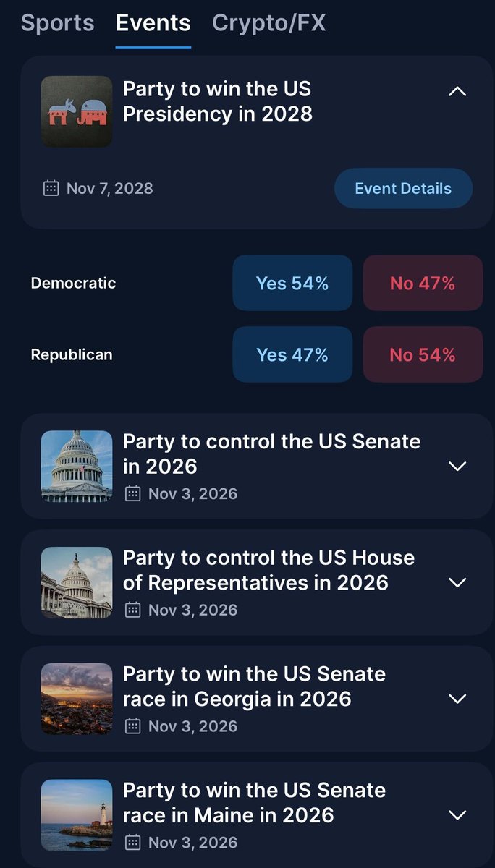Expand the House of Representatives 2026 event
The image size is (495, 868).
tap(457, 582)
